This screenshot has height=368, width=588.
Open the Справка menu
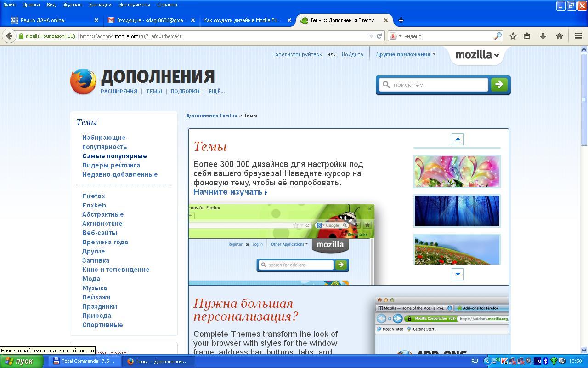click(x=167, y=5)
